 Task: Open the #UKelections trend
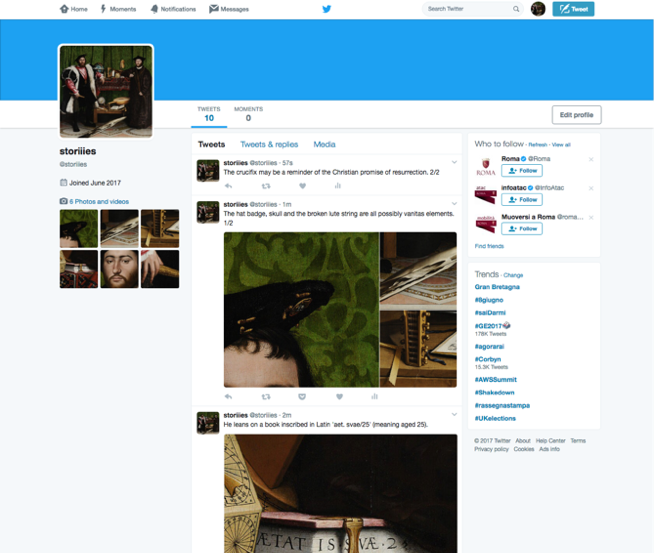[x=495, y=417]
